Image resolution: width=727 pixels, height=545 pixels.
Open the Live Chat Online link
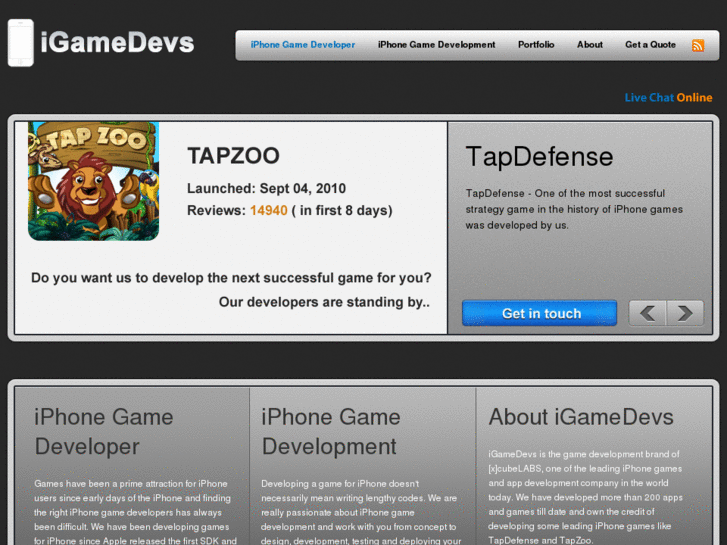(668, 97)
